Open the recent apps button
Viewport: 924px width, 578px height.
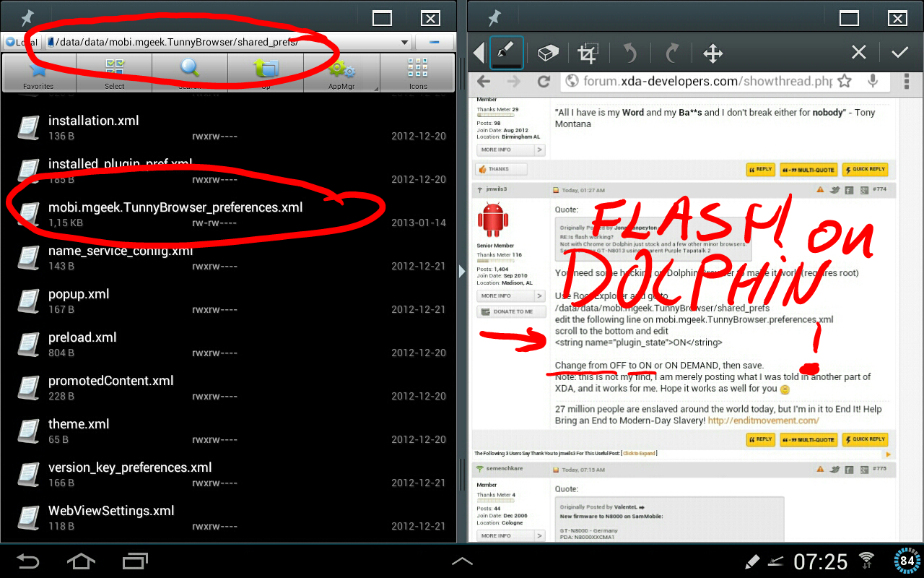tap(135, 561)
